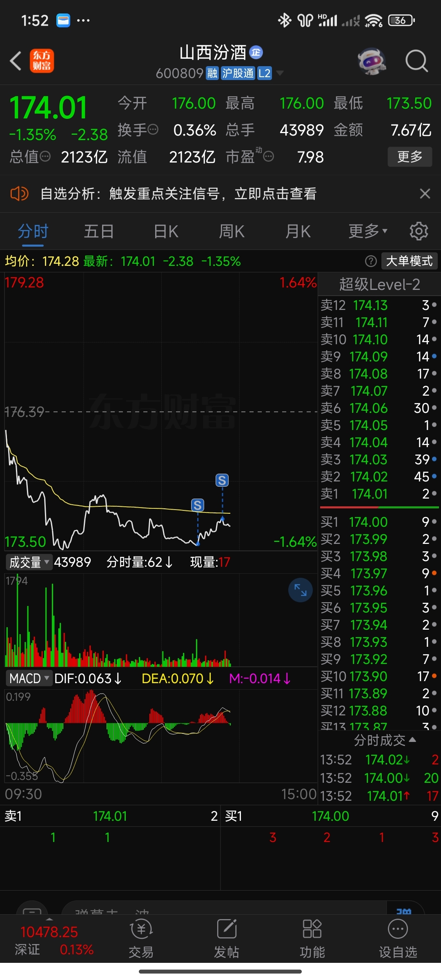The height and width of the screenshot is (980, 441).
Task: Switch to 五日 tab
Action: click(x=99, y=231)
